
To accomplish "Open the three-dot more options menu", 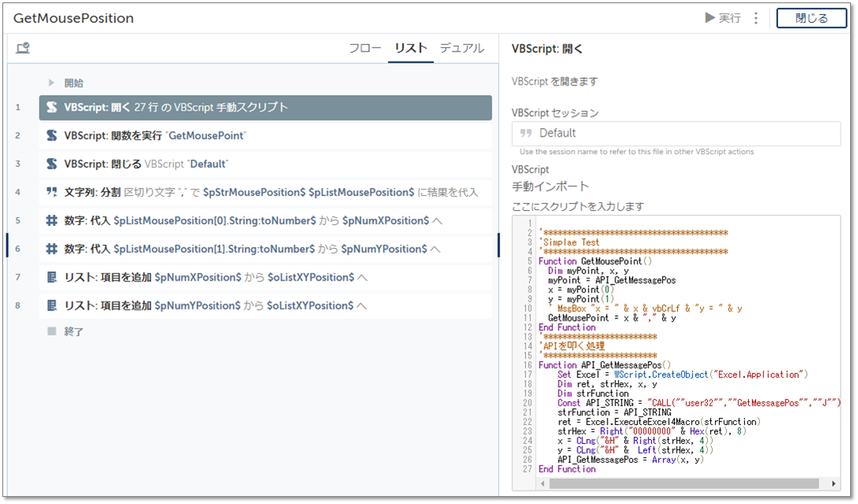I will click(x=755, y=18).
